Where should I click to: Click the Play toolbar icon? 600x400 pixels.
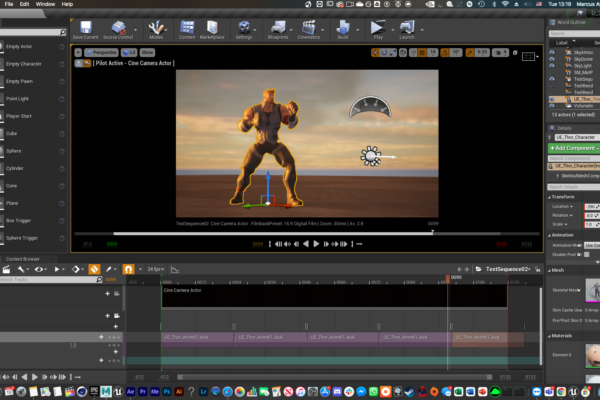pos(378,28)
